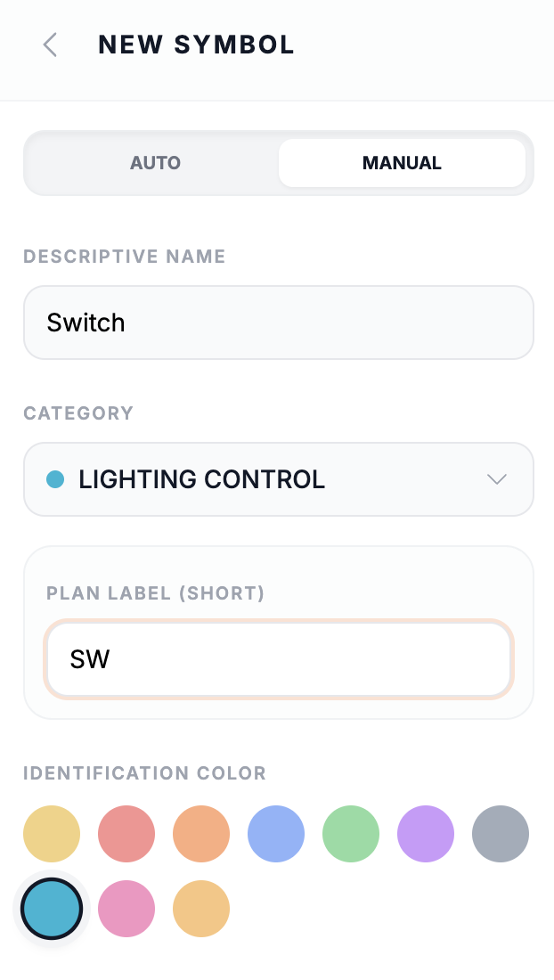Select the MANUAL tab
554x980 pixels.
click(x=402, y=163)
